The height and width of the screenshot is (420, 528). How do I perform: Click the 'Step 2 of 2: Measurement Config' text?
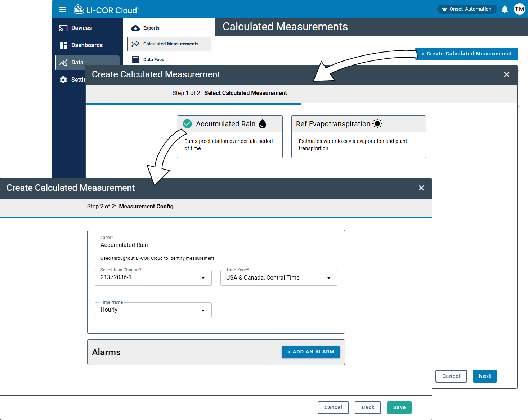click(x=130, y=207)
